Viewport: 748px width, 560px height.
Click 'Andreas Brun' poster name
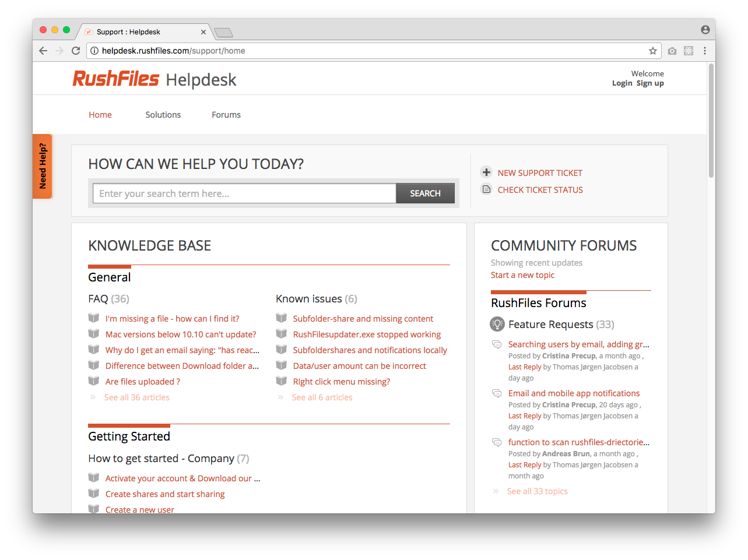[566, 454]
